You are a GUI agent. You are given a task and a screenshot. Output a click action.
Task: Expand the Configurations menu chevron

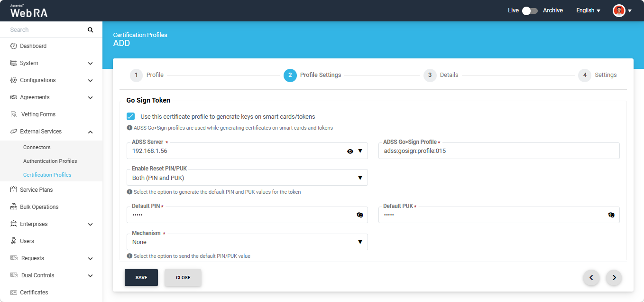click(90, 80)
